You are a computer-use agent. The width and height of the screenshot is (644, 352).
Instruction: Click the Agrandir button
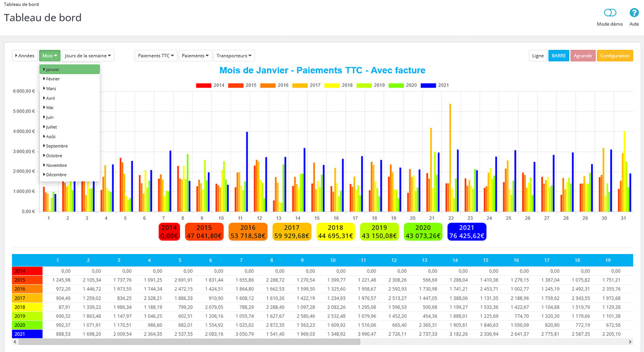tap(583, 56)
